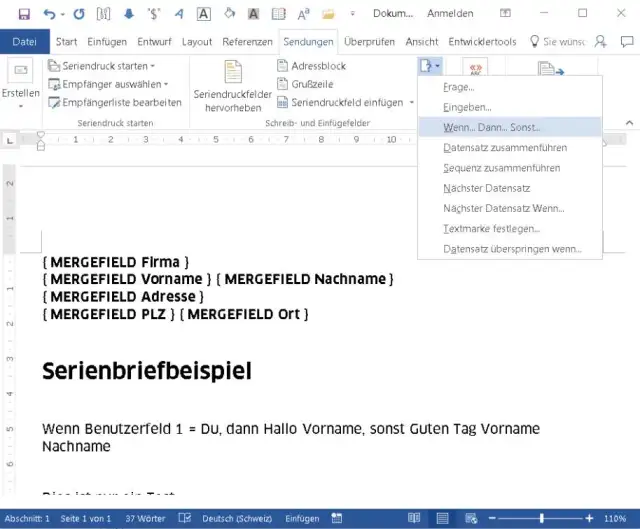Screen dimensions: 640x529
Task: Click the match fields «» icon
Action: tap(475, 68)
